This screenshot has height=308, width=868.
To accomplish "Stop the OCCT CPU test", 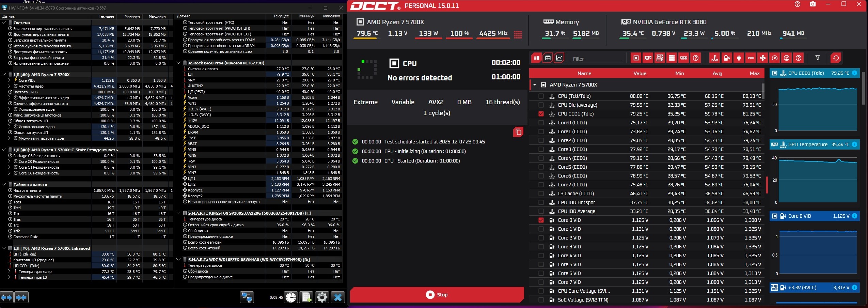I will [437, 295].
